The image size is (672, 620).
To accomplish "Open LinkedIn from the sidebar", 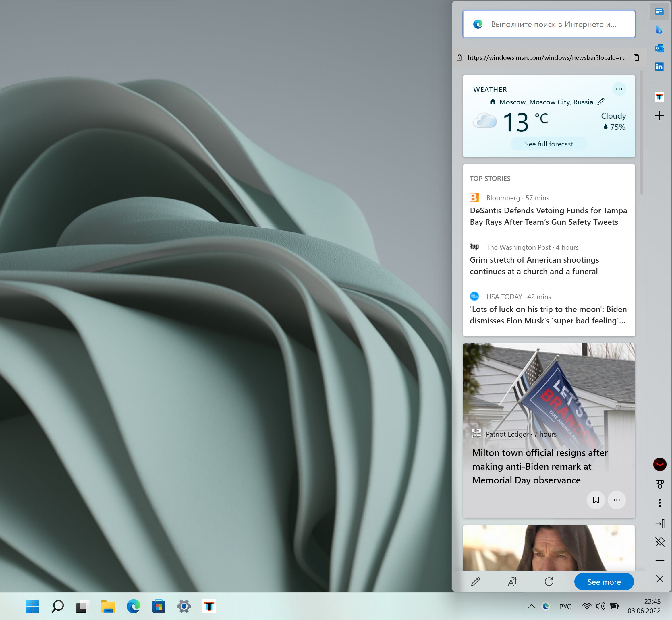I will 659,67.
